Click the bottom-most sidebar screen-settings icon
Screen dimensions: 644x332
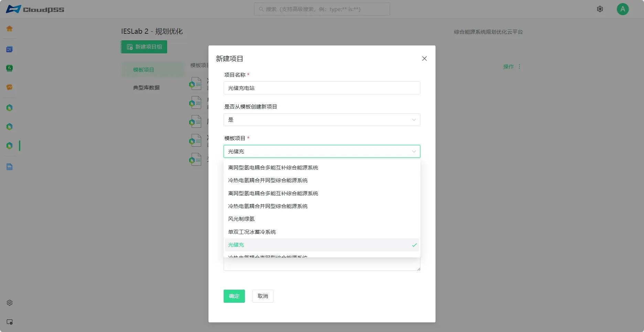pyautogui.click(x=9, y=322)
